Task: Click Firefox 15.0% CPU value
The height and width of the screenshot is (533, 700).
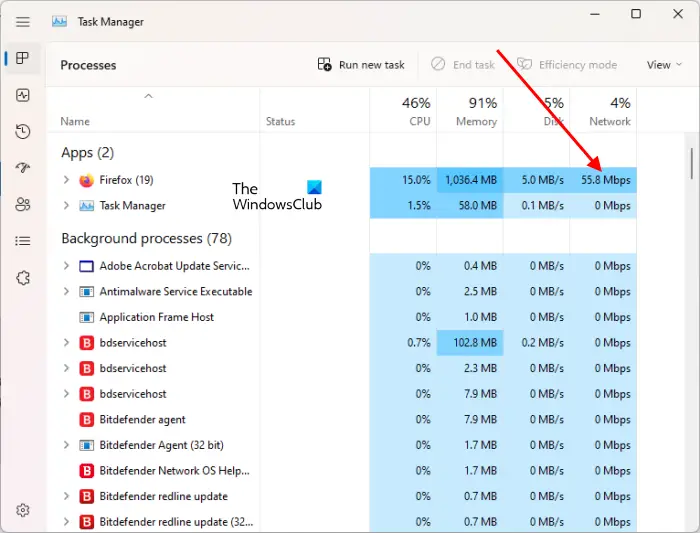Action: [416, 180]
